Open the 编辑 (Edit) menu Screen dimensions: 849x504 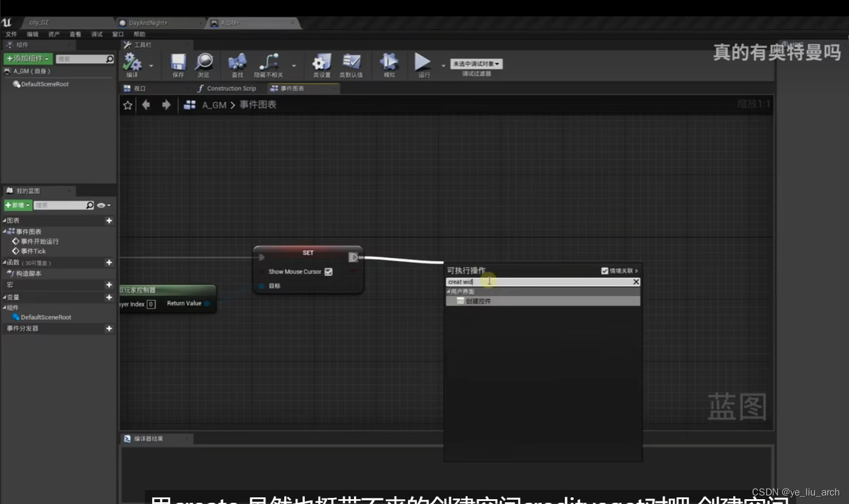pyautogui.click(x=32, y=35)
